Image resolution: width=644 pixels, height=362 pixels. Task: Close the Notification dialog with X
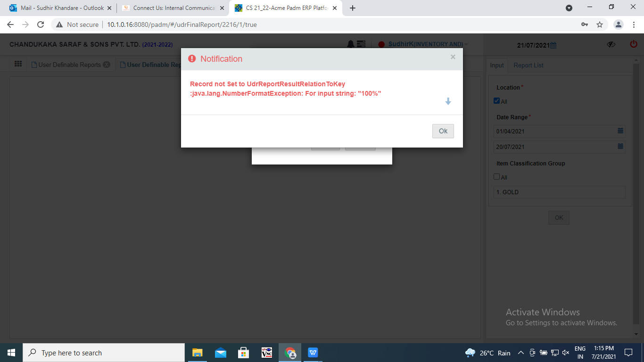(x=453, y=57)
